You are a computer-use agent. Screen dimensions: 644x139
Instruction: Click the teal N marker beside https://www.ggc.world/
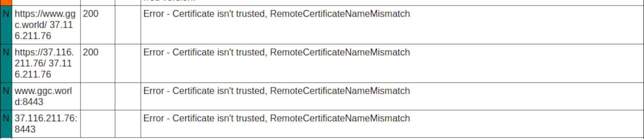click(6, 25)
